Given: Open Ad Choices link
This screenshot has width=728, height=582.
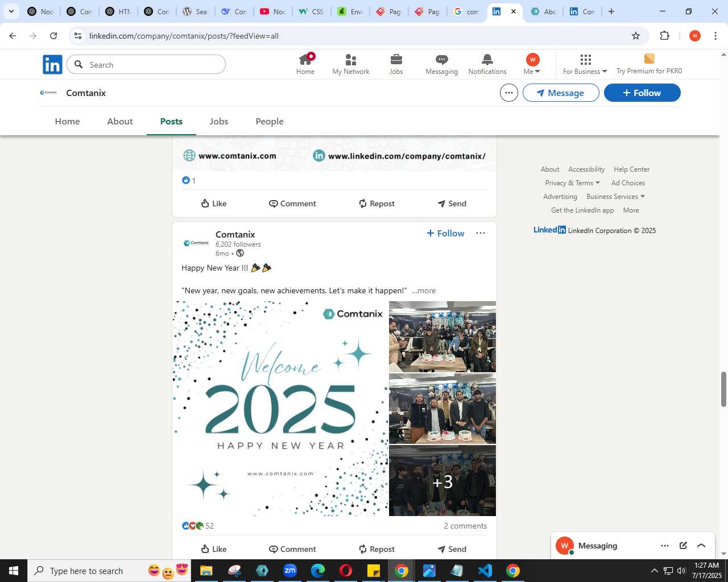Looking at the screenshot, I should tap(628, 183).
